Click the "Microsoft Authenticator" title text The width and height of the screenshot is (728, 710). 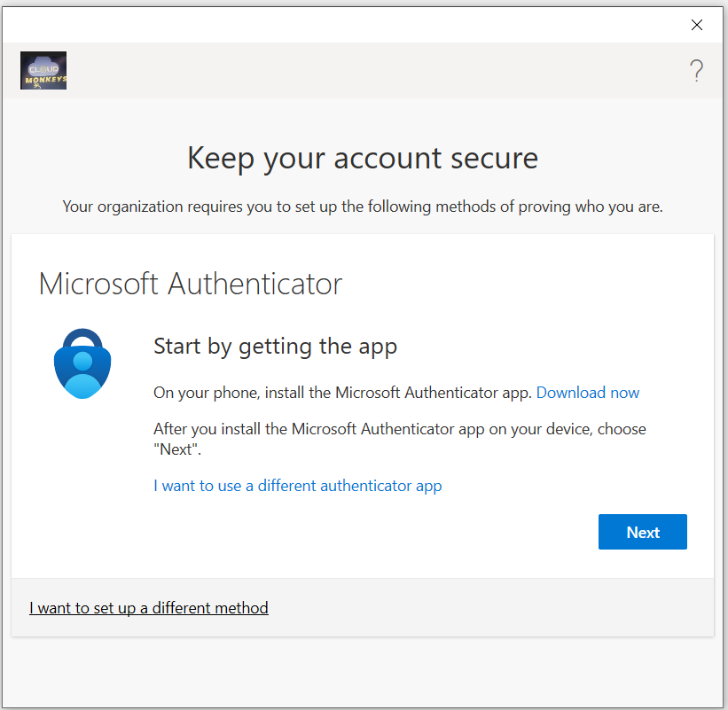(191, 284)
